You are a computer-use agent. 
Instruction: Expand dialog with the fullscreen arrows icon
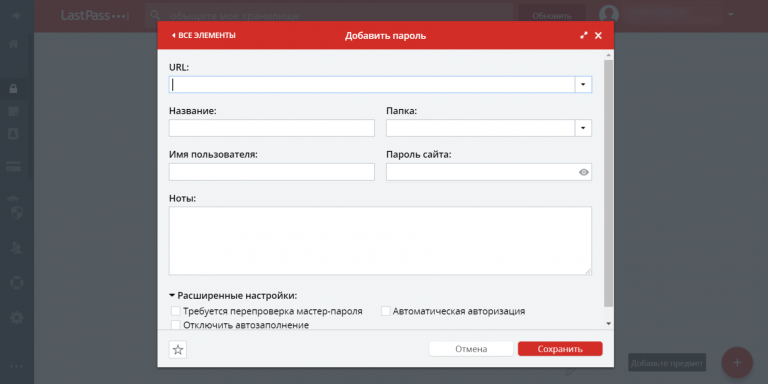[583, 35]
